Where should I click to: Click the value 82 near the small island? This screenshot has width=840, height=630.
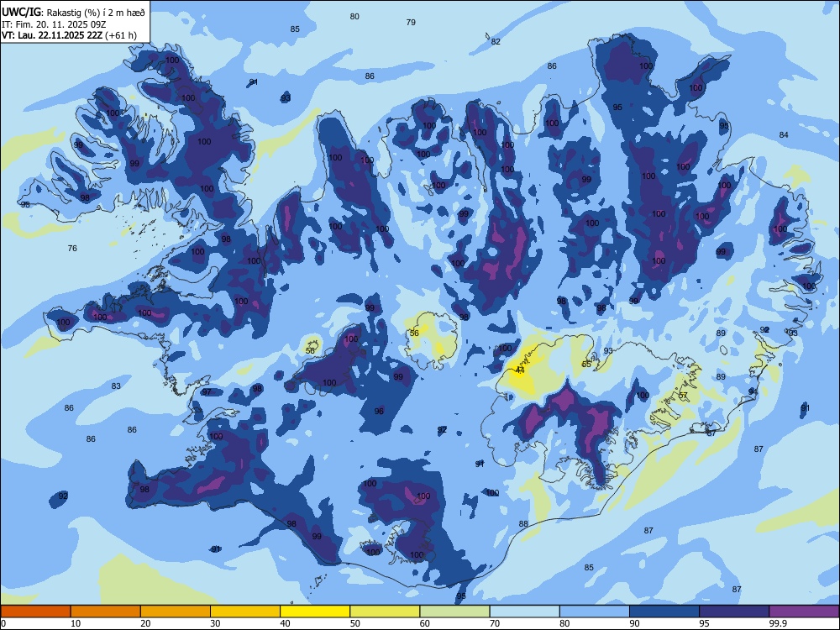coord(496,41)
